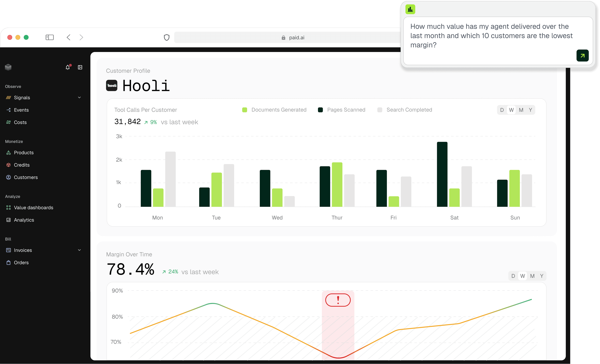Image resolution: width=600 pixels, height=364 pixels.
Task: Click the notification bell
Action: point(68,67)
